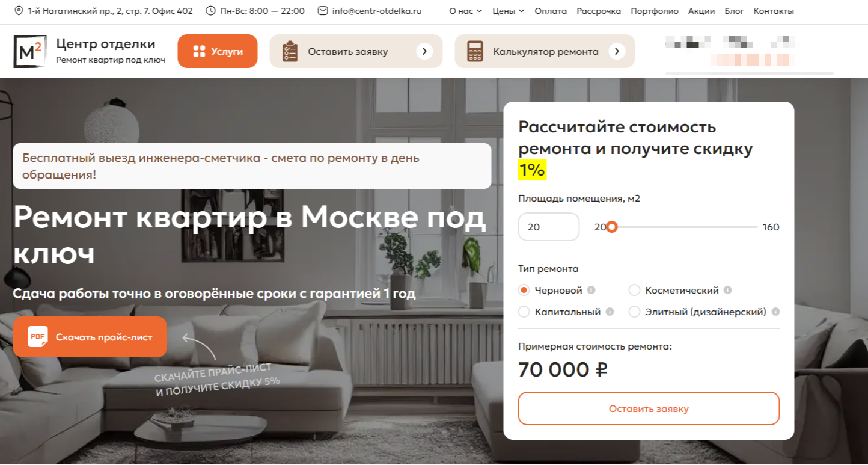This screenshot has height=465, width=868.
Task: Click the envelope icon beside email address
Action: pyautogui.click(x=323, y=11)
